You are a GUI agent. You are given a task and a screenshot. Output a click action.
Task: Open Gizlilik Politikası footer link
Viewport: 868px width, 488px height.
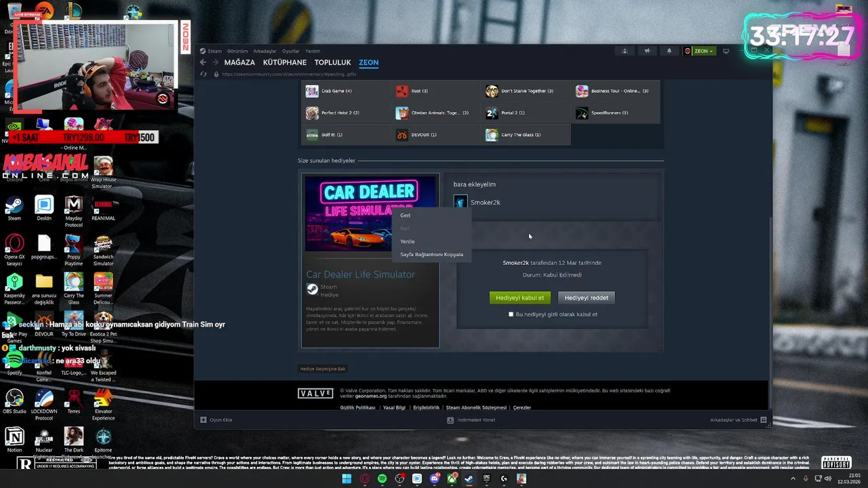[357, 407]
